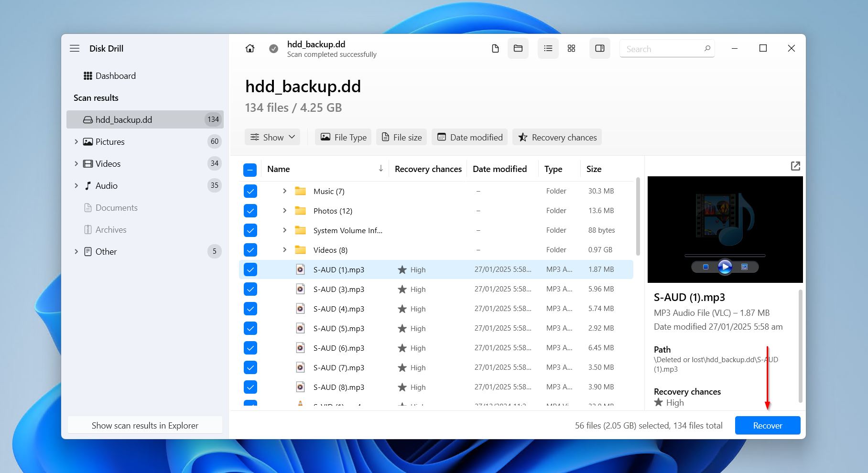The width and height of the screenshot is (868, 473).
Task: Expand the Photos folder row
Action: pos(284,210)
